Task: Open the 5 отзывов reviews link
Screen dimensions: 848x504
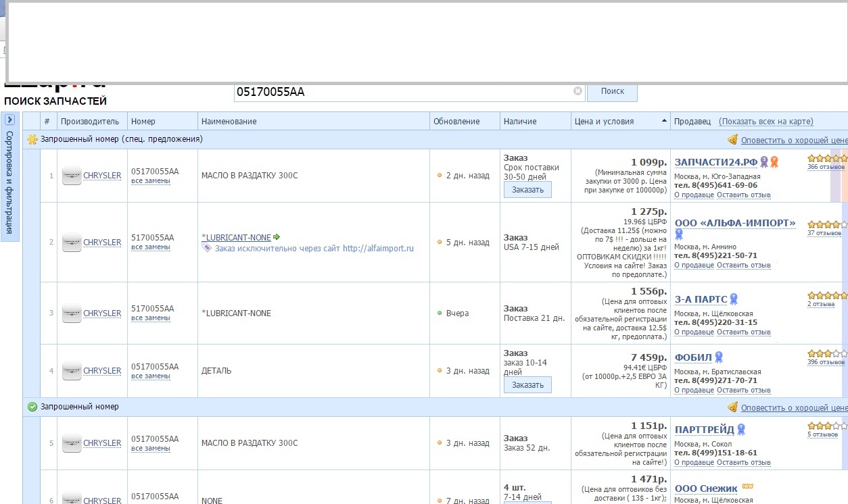Action: point(822,434)
